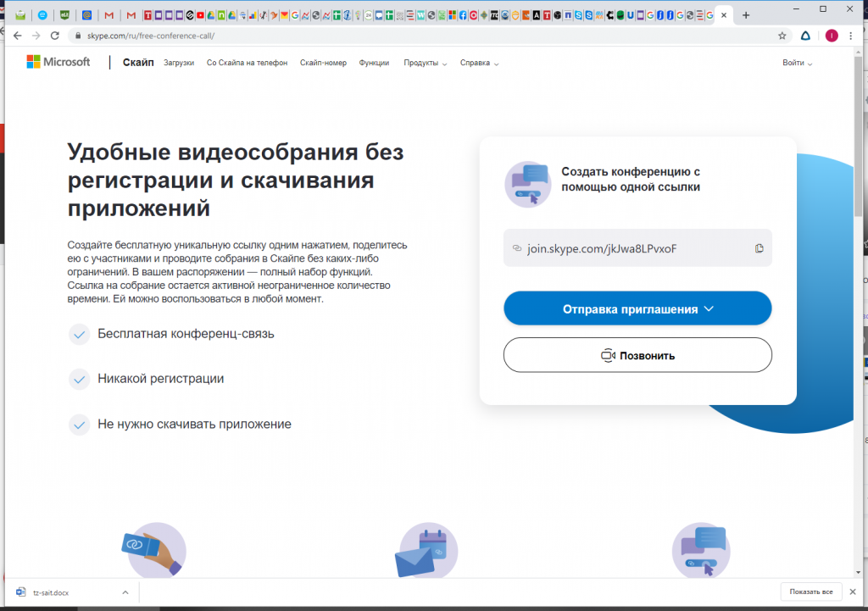The image size is (868, 611).
Task: Click 'Бесплатная конференц-связь' text
Action: (x=186, y=334)
